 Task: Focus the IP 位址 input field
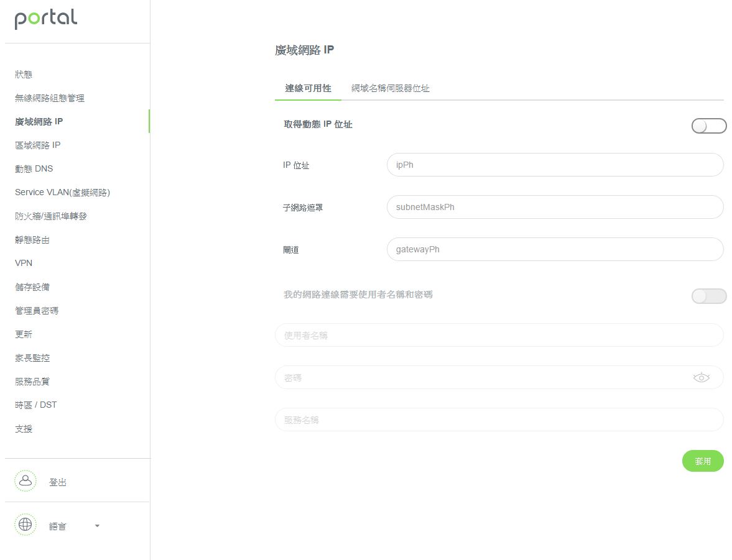pyautogui.click(x=555, y=165)
